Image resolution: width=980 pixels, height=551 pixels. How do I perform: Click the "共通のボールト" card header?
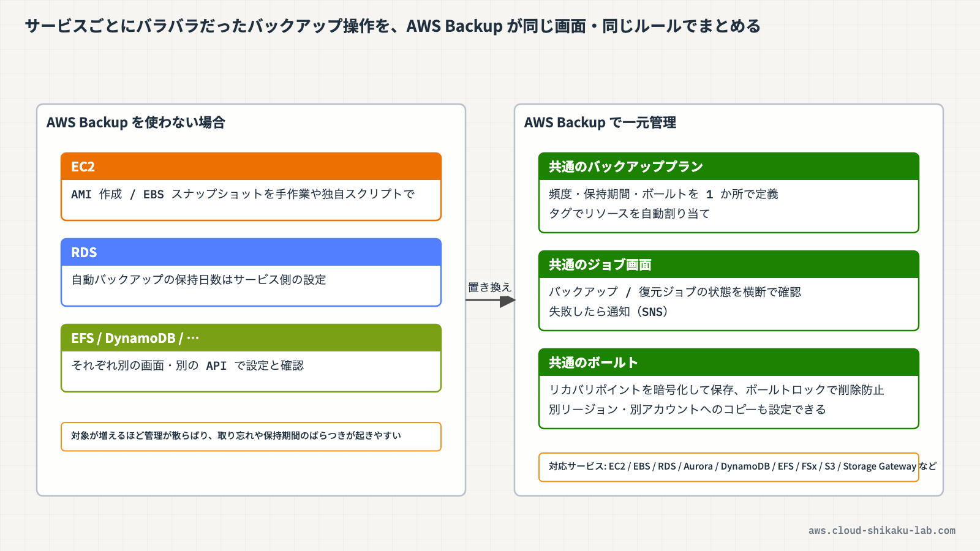tap(729, 362)
